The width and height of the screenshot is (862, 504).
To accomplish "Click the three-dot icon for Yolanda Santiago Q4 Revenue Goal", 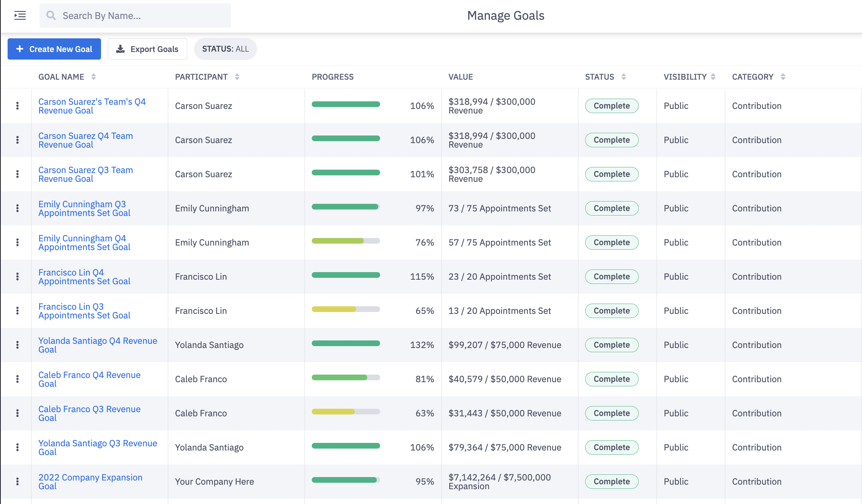I will [x=17, y=345].
